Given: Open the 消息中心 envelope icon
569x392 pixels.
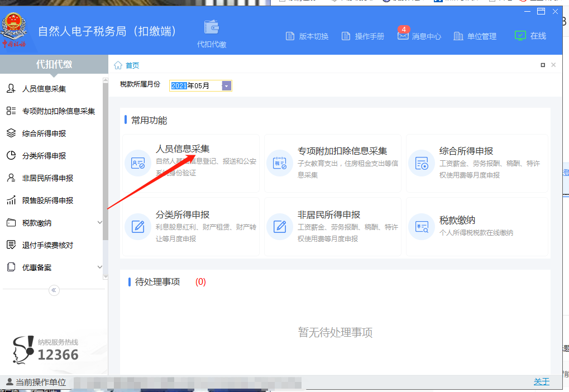Looking at the screenshot, I should [403, 36].
